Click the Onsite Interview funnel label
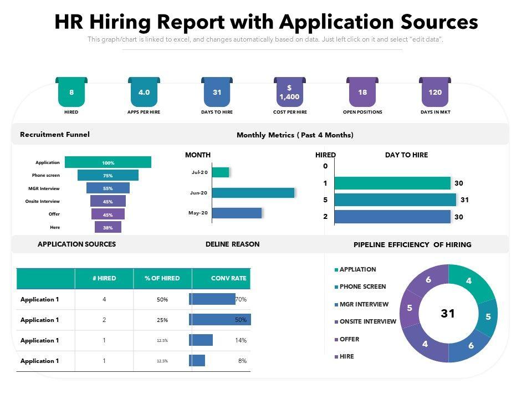This screenshot has height=399, width=532. tap(43, 202)
